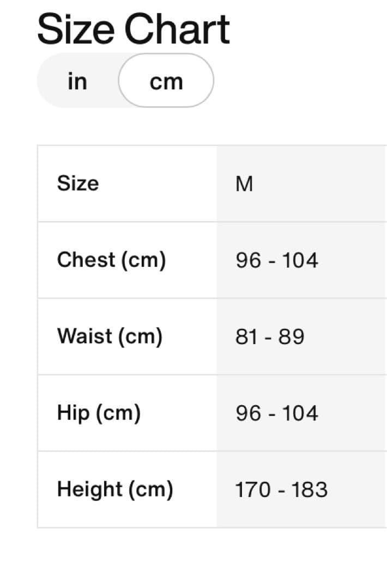Click the height value "170 - 183"
The image size is (387, 588).
(281, 490)
